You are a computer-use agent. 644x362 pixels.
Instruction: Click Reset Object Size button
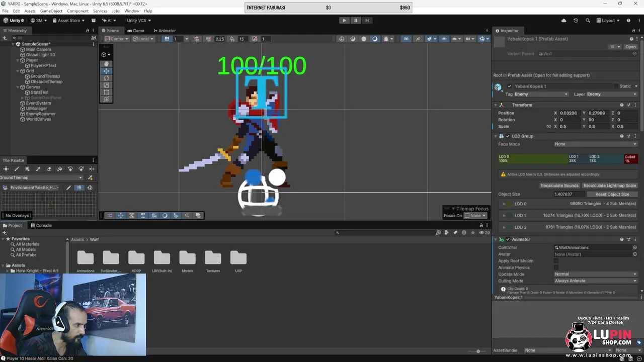[x=612, y=194]
